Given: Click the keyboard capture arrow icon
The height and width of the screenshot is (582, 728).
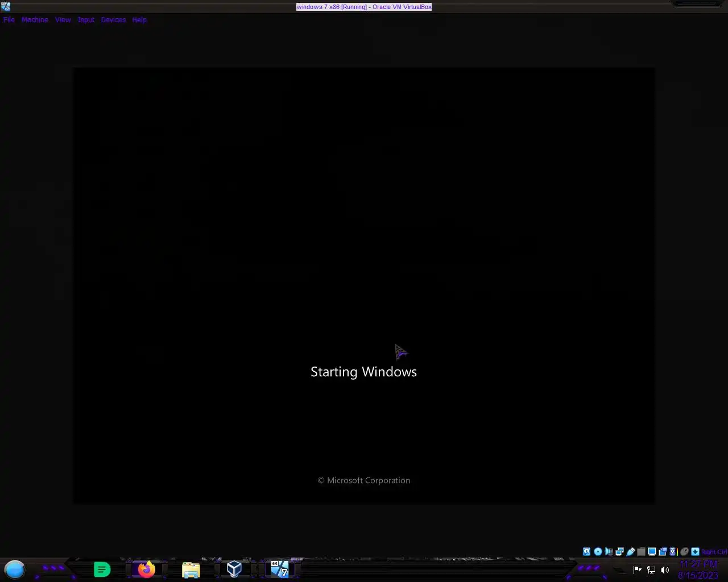Looking at the screenshot, I should [x=695, y=551].
